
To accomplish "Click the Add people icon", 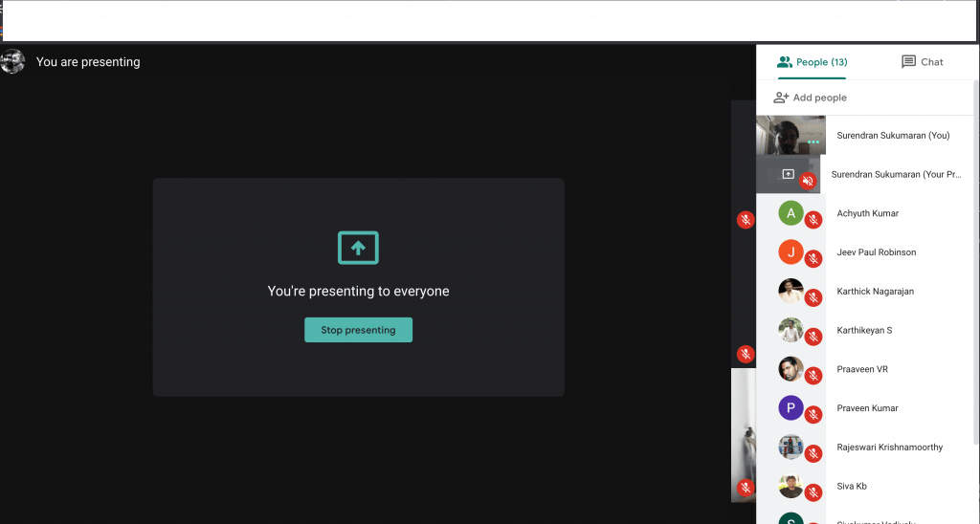I will 781,98.
